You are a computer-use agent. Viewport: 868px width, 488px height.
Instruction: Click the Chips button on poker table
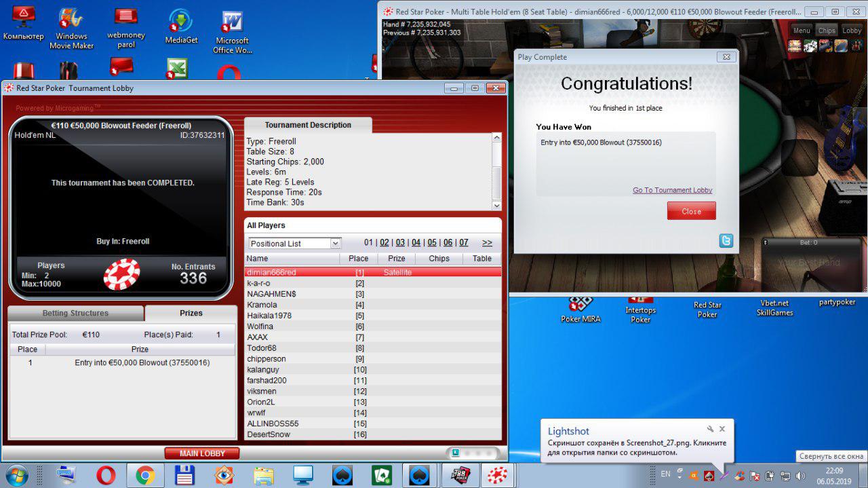[x=827, y=31]
